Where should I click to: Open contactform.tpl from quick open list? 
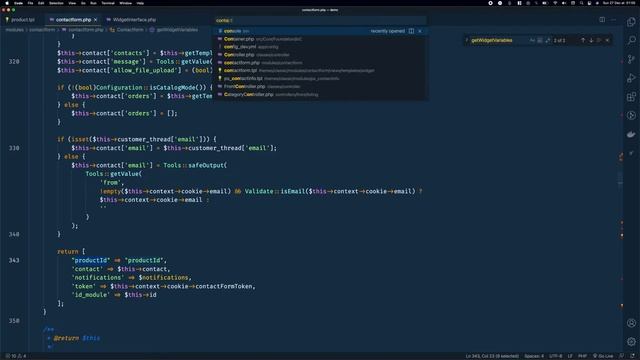coord(320,71)
